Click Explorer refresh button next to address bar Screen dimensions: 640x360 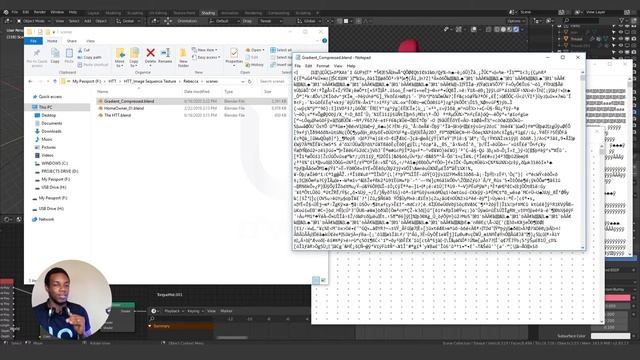(x=250, y=81)
